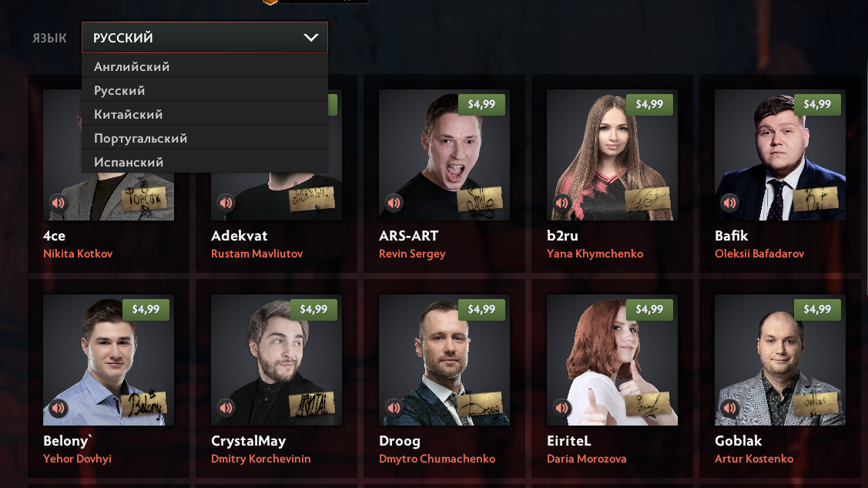Click the sound icon on Droog's card
This screenshot has height=488, width=868.
[394, 409]
